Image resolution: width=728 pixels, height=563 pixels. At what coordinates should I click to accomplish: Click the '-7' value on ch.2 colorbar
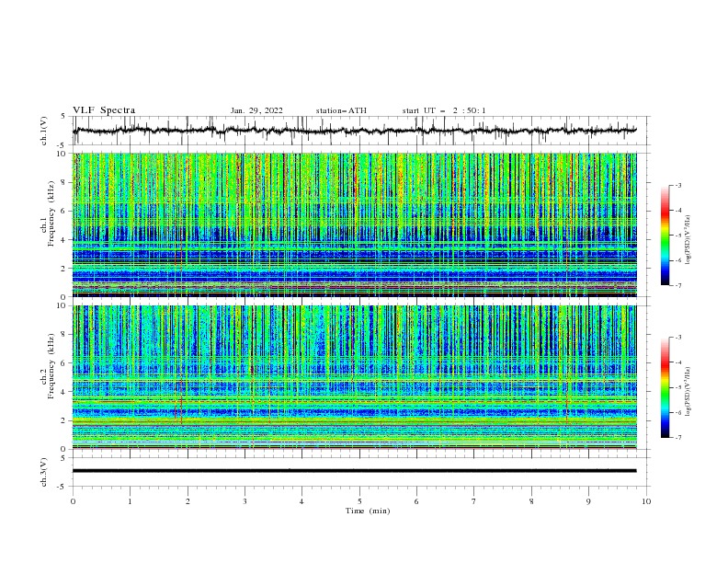pyautogui.click(x=677, y=437)
